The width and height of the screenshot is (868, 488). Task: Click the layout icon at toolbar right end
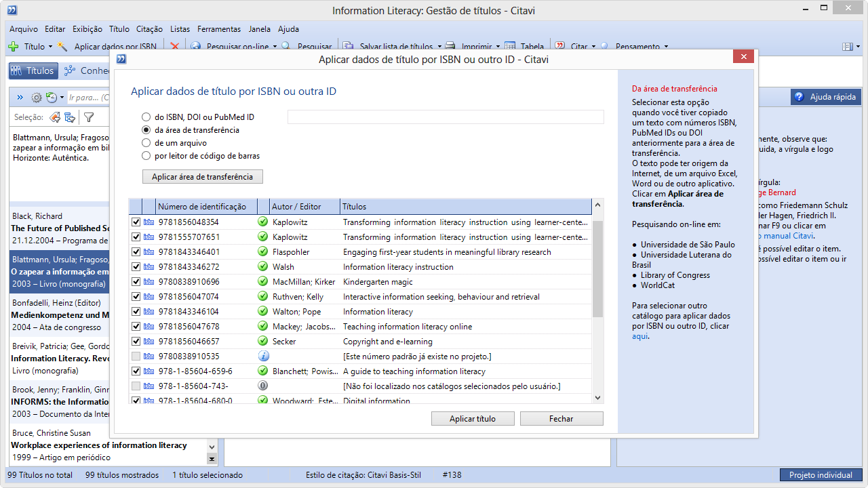847,47
